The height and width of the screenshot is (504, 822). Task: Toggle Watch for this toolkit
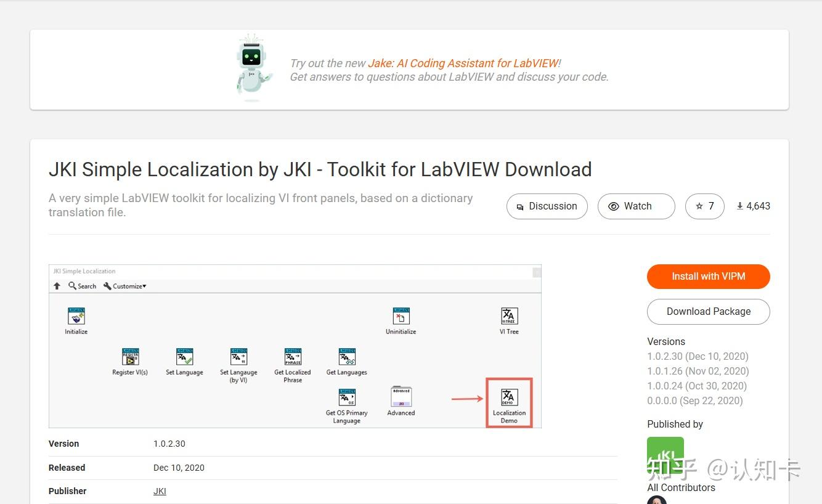(x=636, y=206)
